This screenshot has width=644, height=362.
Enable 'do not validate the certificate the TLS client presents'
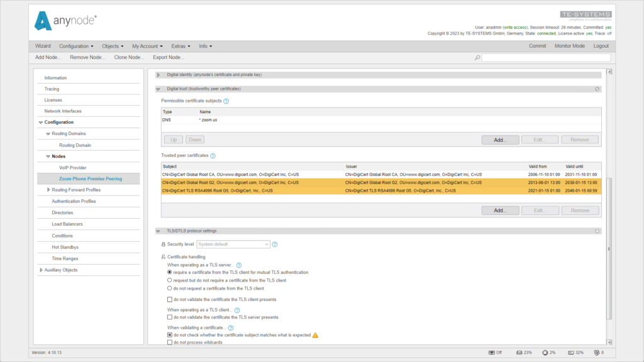point(170,299)
